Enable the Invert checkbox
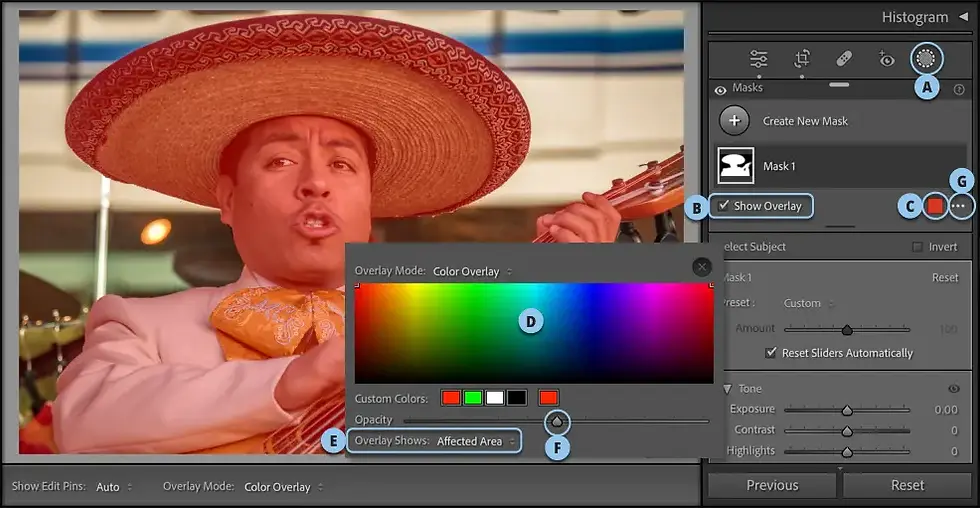 tap(917, 247)
